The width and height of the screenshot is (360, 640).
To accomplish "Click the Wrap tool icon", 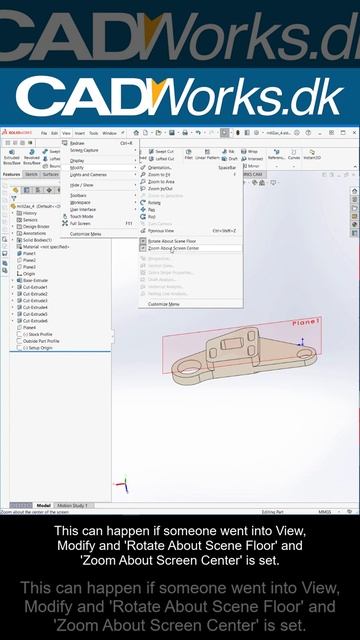I will click(x=244, y=151).
